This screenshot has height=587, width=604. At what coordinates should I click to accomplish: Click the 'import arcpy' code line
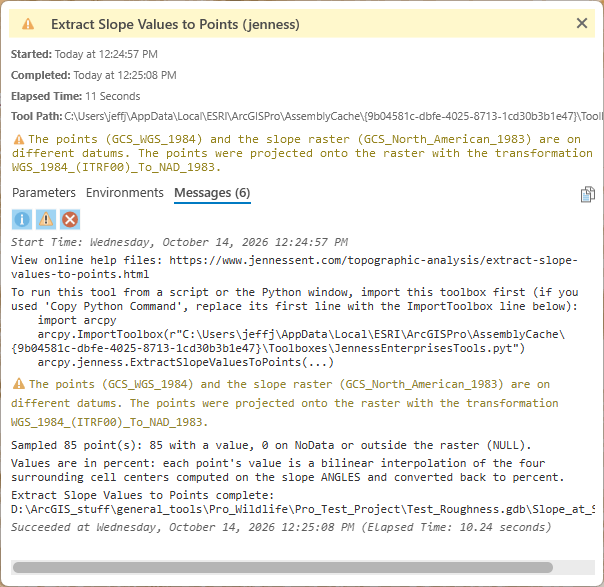(77, 320)
